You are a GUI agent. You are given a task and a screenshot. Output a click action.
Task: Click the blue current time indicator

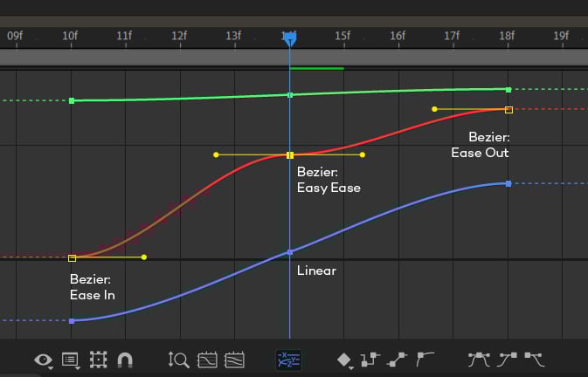(289, 38)
